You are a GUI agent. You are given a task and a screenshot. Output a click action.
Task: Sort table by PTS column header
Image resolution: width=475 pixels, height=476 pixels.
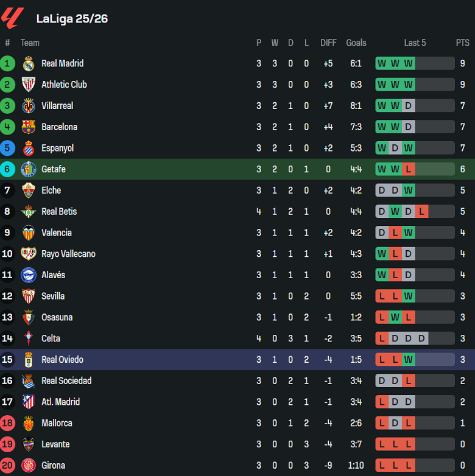tap(462, 43)
